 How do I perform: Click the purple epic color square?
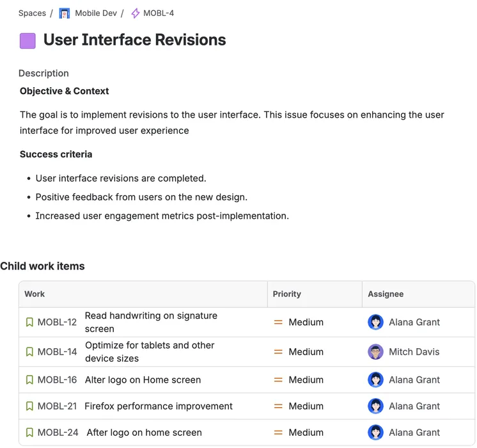point(28,40)
